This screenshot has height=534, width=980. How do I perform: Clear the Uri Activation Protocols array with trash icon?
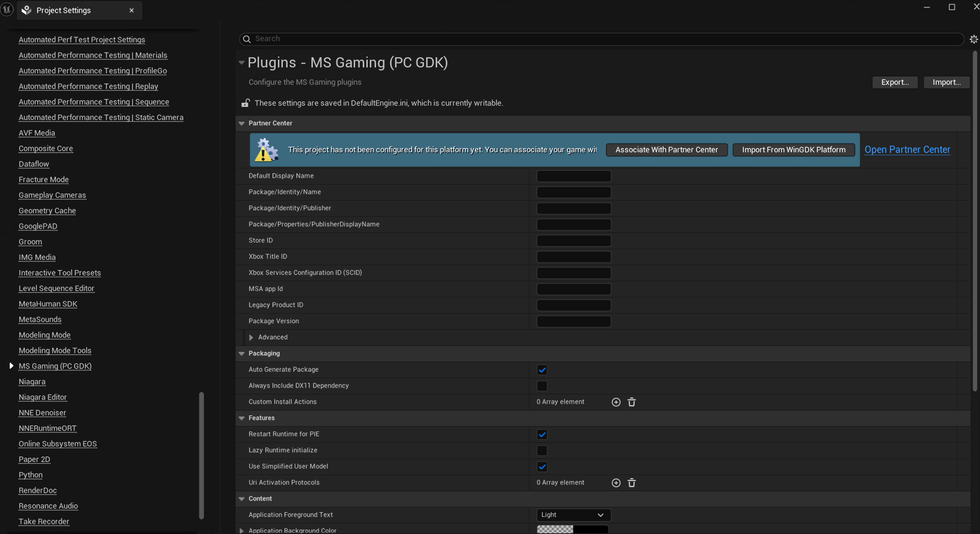[632, 483]
